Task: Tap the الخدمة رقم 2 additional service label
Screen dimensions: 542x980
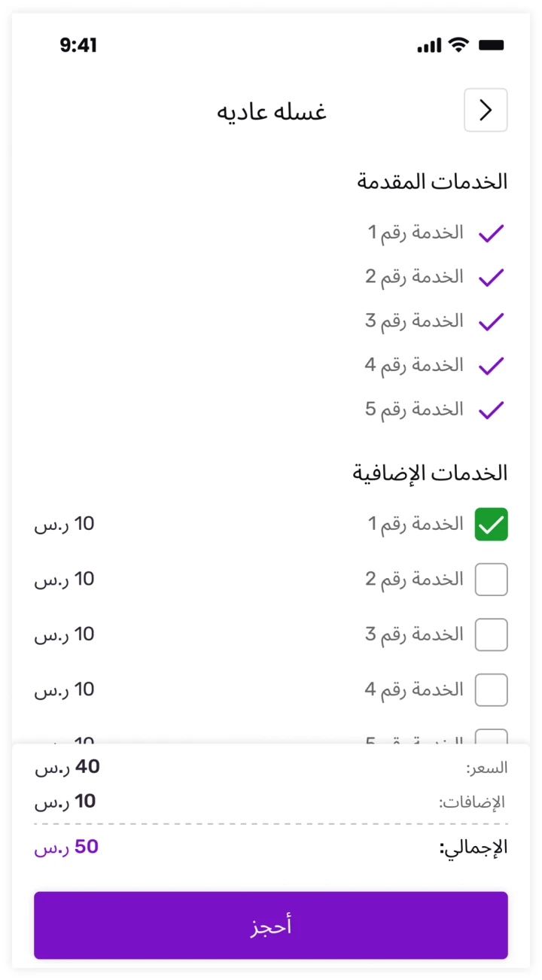Action: pyautogui.click(x=415, y=579)
